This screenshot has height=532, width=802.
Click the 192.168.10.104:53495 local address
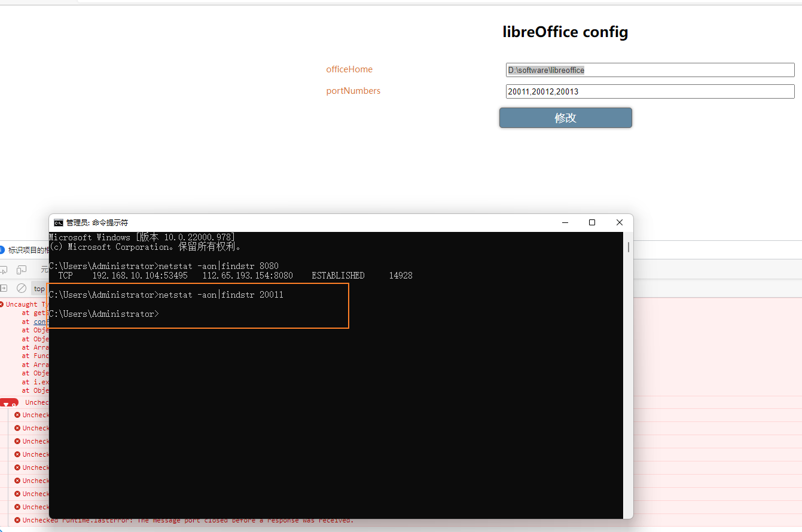140,276
